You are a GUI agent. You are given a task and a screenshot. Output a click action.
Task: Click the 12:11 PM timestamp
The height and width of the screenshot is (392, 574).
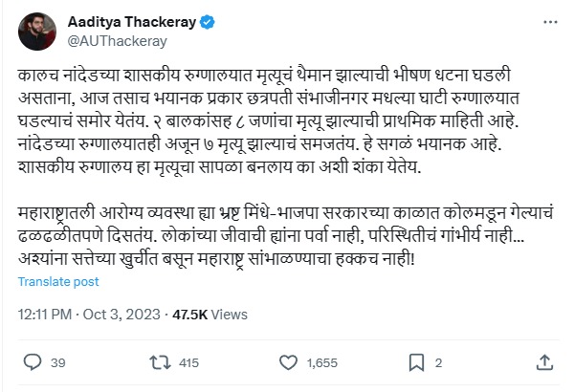pos(45,315)
